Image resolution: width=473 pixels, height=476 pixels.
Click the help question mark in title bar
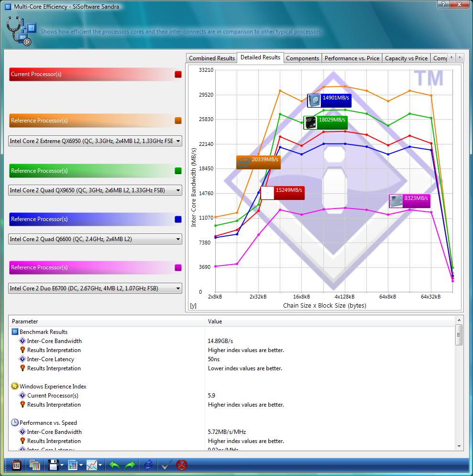[x=443, y=4]
